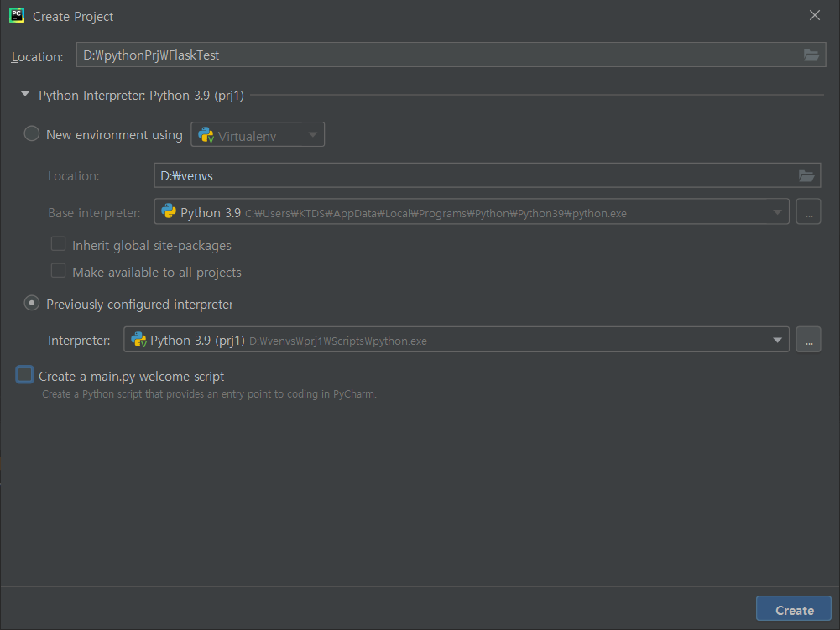Click the Create Project title text
This screenshot has width=840, height=630.
[73, 17]
